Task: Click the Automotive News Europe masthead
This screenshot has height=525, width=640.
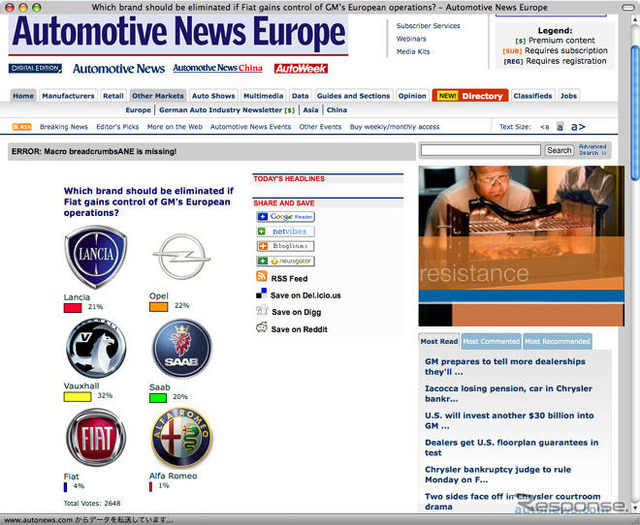Action: click(178, 35)
